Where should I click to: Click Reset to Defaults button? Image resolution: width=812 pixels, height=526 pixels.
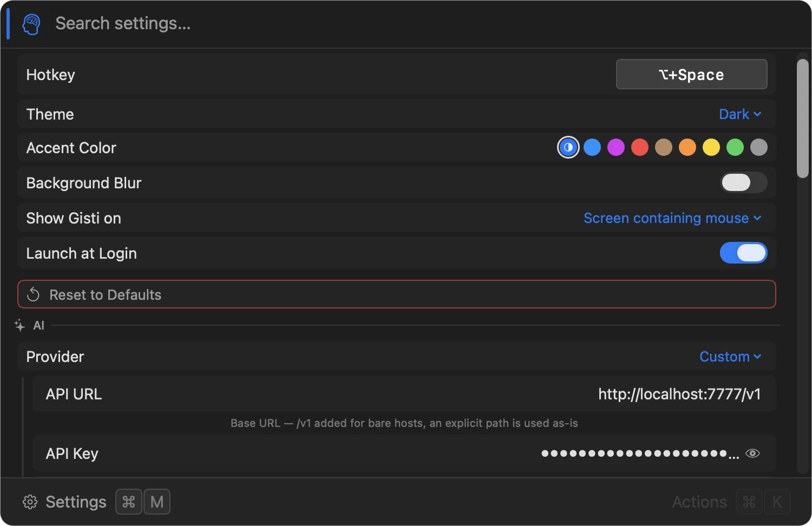click(x=397, y=294)
